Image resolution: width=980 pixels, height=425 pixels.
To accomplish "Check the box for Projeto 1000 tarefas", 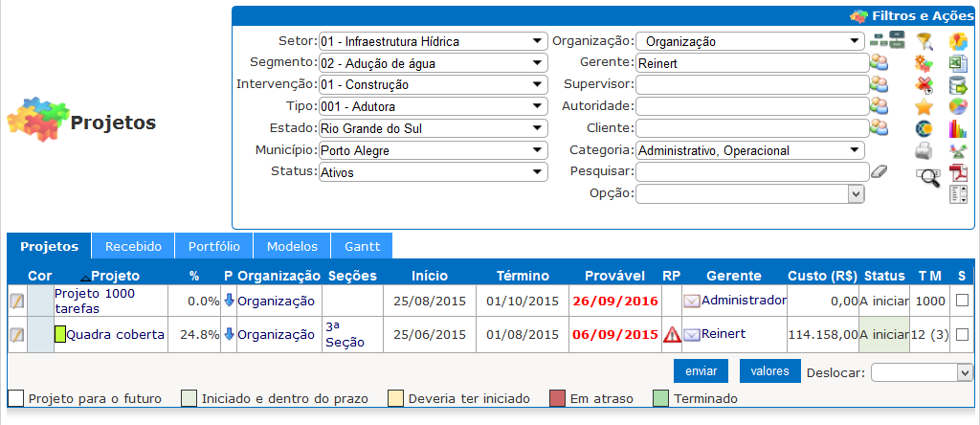I will [x=961, y=301].
